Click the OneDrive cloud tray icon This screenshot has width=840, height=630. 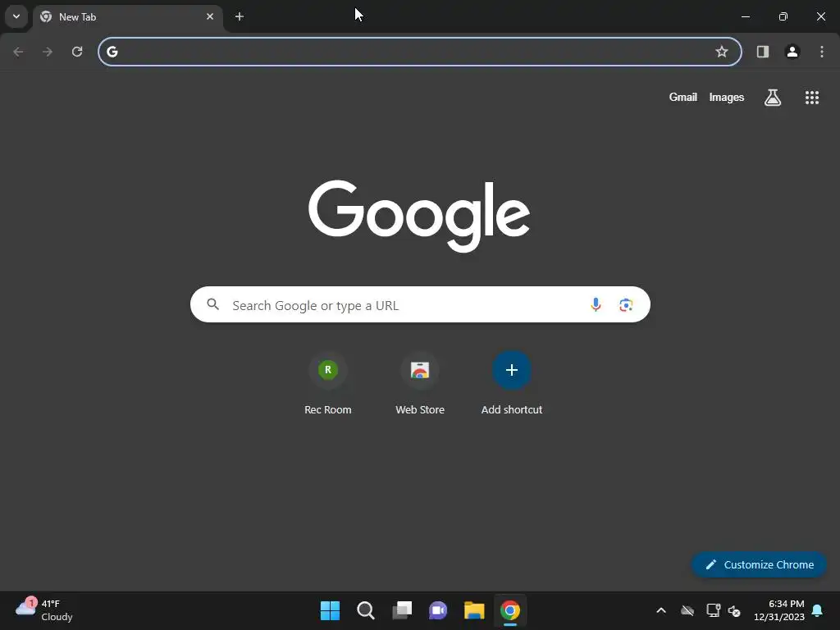pyautogui.click(x=687, y=610)
